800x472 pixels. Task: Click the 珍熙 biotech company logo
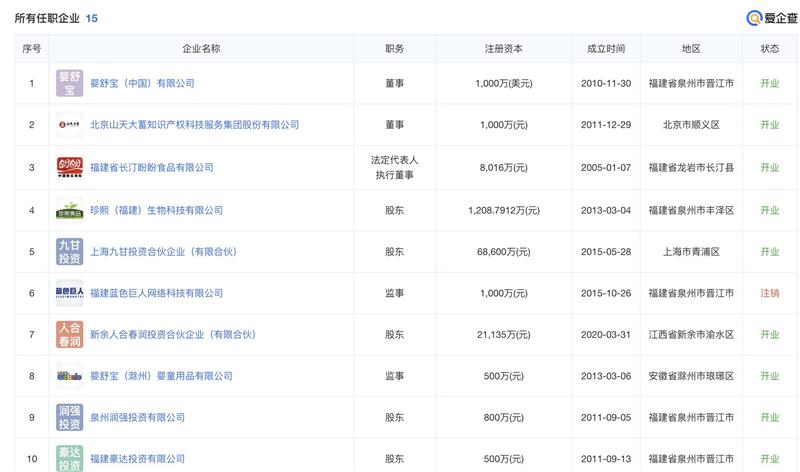coord(69,210)
